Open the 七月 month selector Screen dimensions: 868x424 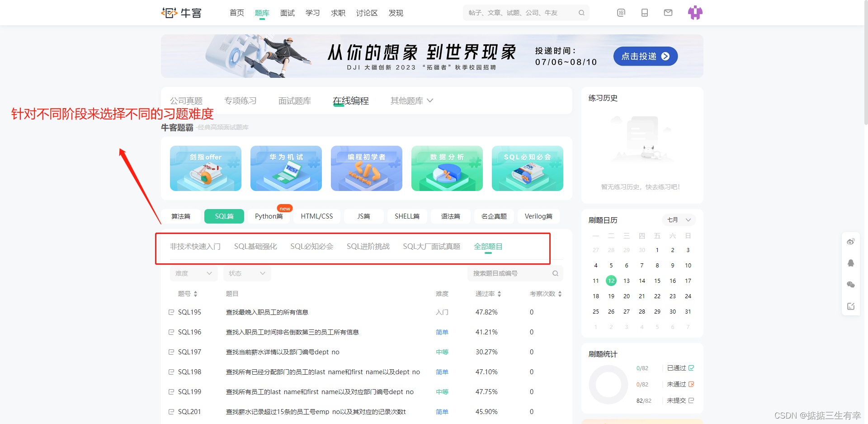(679, 220)
